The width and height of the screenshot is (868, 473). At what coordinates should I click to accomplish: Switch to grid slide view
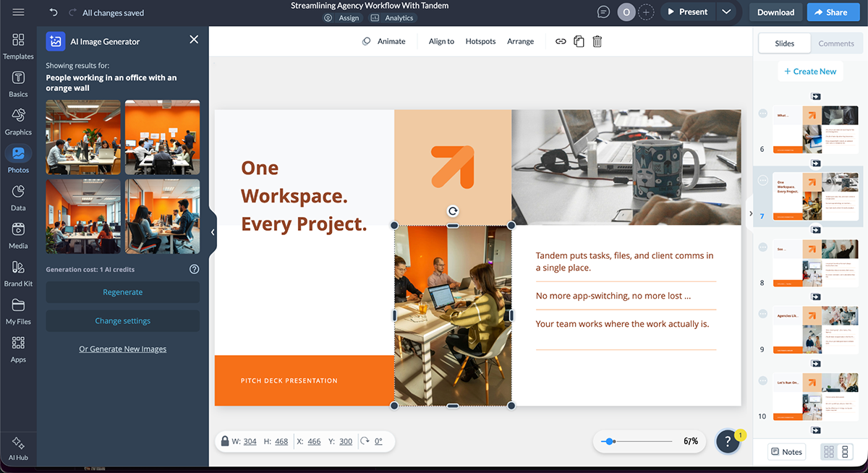[x=829, y=452]
